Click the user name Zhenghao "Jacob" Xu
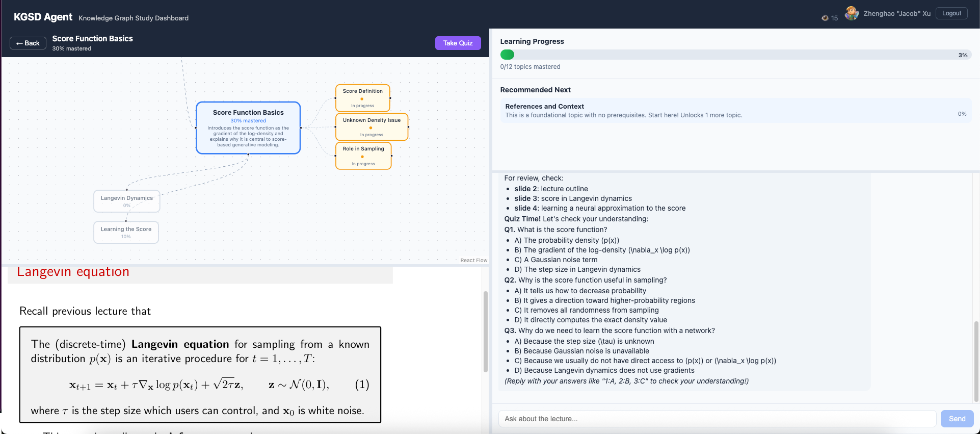This screenshot has height=434, width=980. [897, 13]
